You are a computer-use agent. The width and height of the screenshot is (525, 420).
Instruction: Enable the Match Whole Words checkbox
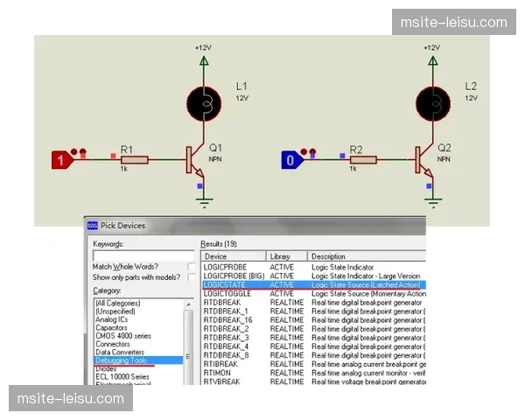click(192, 266)
